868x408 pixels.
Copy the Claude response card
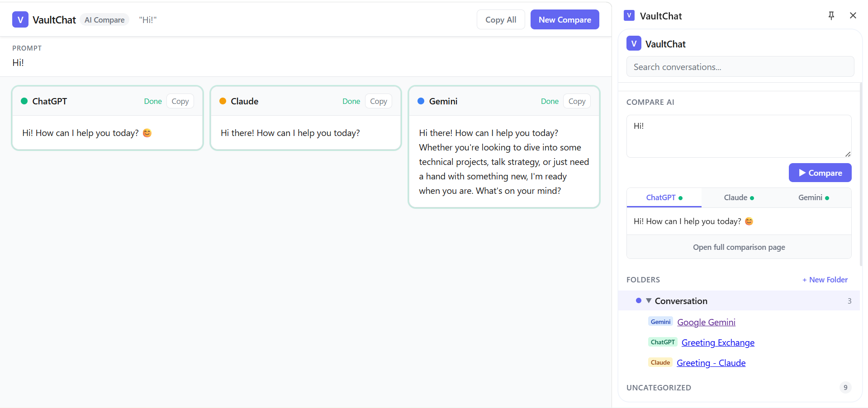coord(378,101)
